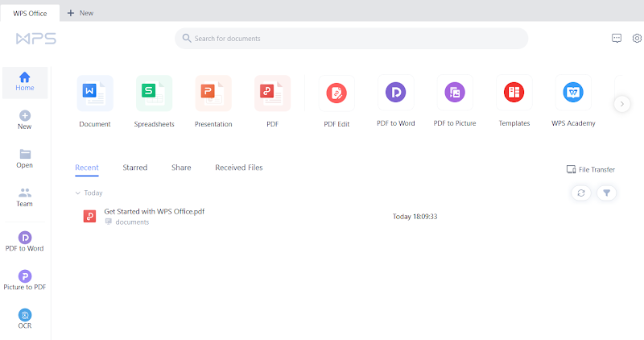Open a New tab with plus

80,13
